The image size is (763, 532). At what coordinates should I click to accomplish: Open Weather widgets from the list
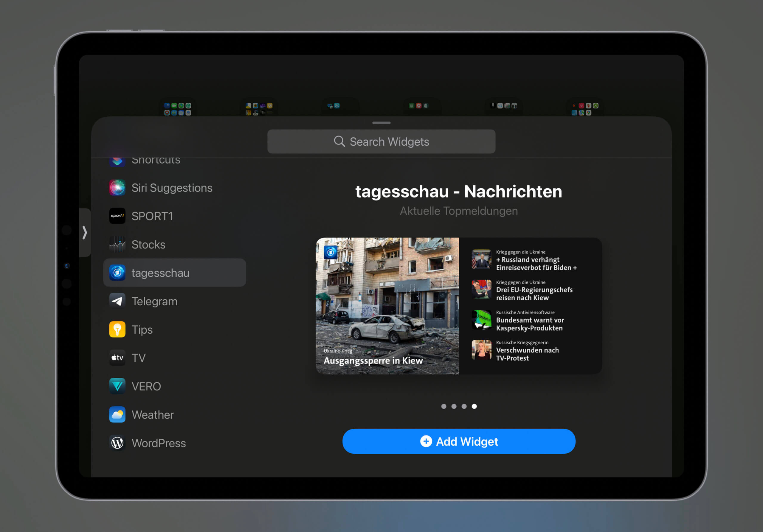(x=174, y=414)
